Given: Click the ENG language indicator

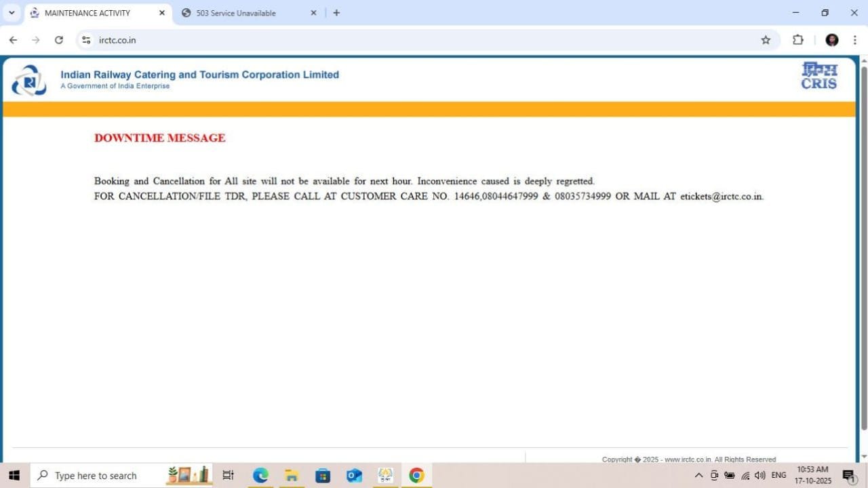Looking at the screenshot, I should 778,475.
